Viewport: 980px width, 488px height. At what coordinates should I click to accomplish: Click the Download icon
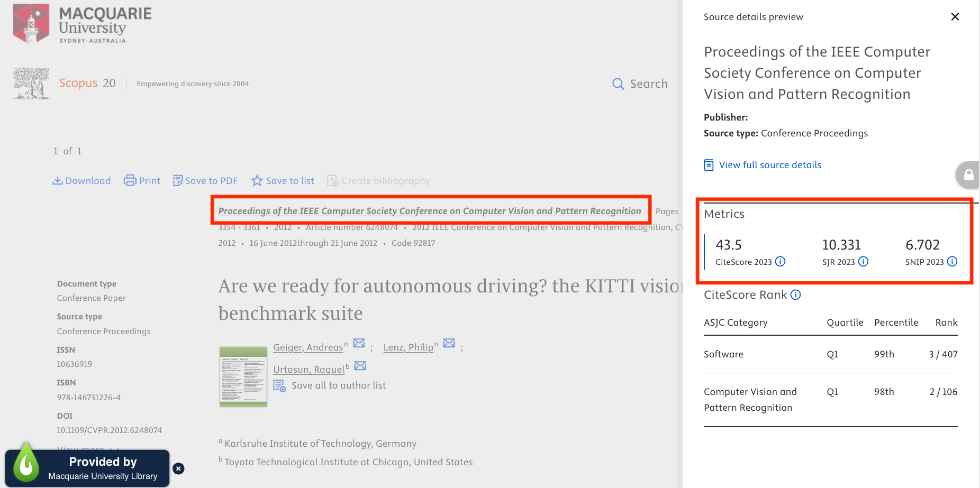point(58,180)
